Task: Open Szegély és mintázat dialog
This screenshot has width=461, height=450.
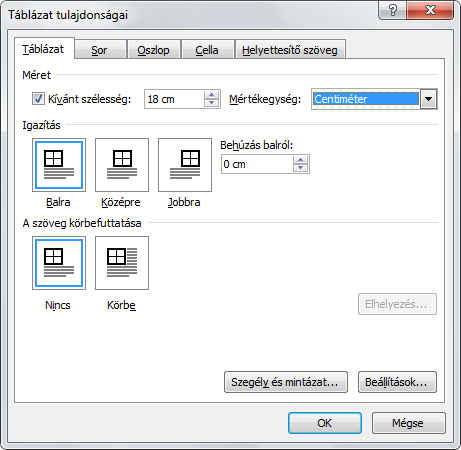Action: click(x=286, y=382)
